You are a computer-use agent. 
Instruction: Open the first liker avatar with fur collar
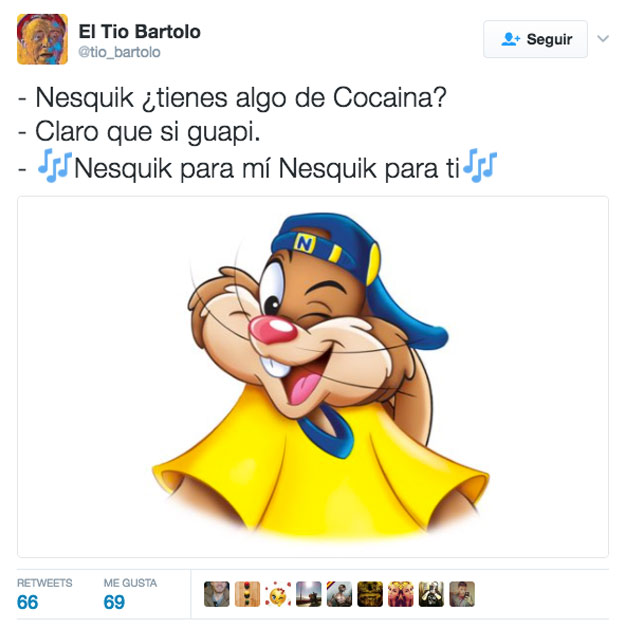pos(217,594)
